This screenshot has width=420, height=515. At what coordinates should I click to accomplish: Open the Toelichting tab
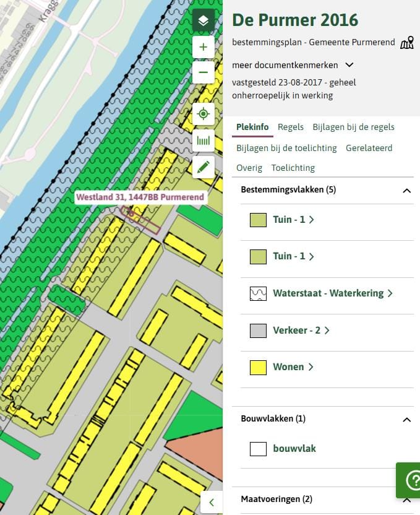point(293,168)
